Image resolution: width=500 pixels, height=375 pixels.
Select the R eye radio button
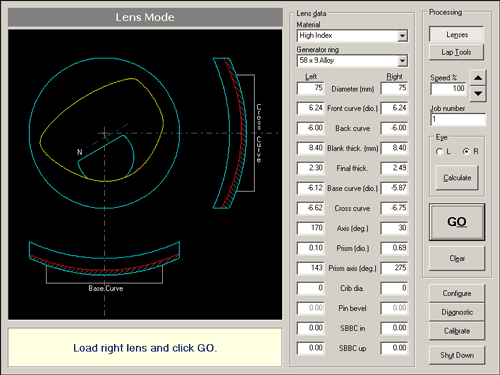click(466, 152)
